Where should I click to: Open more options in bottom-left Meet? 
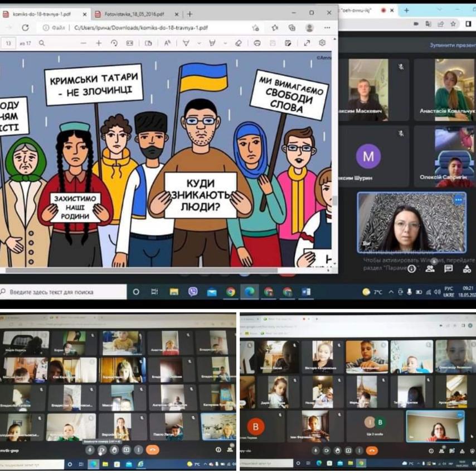coord(138,450)
